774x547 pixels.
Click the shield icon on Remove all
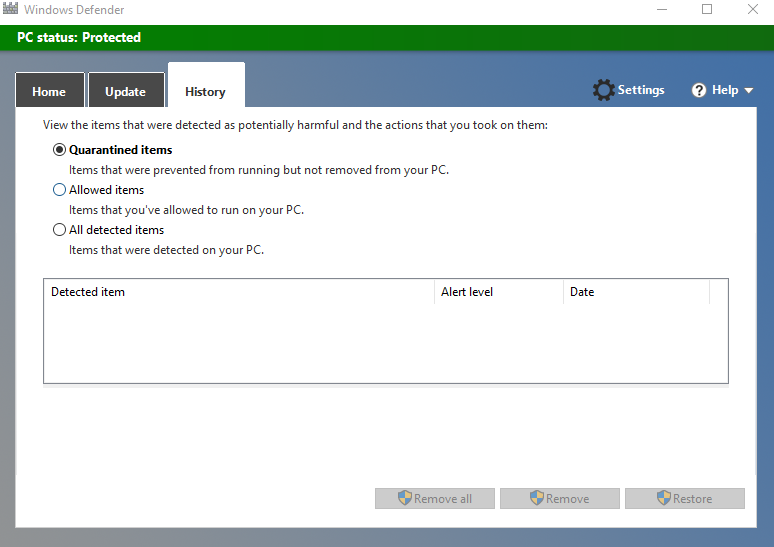[405, 498]
